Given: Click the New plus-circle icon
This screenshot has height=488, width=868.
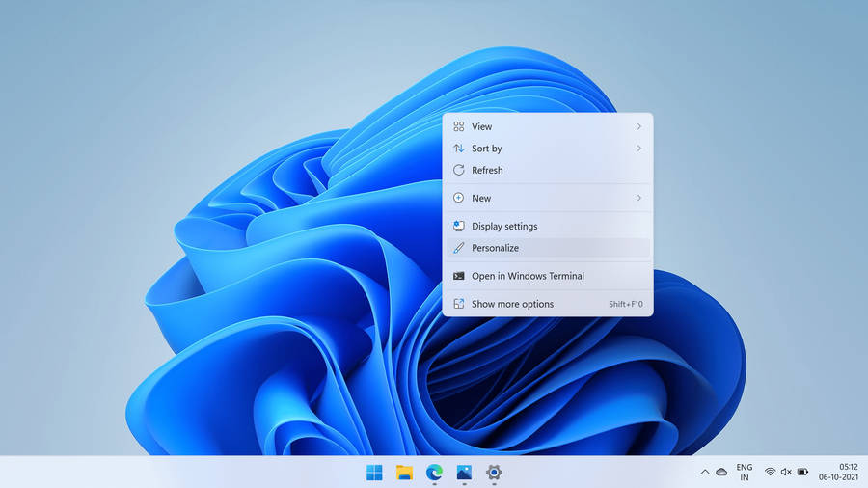Looking at the screenshot, I should (x=459, y=198).
